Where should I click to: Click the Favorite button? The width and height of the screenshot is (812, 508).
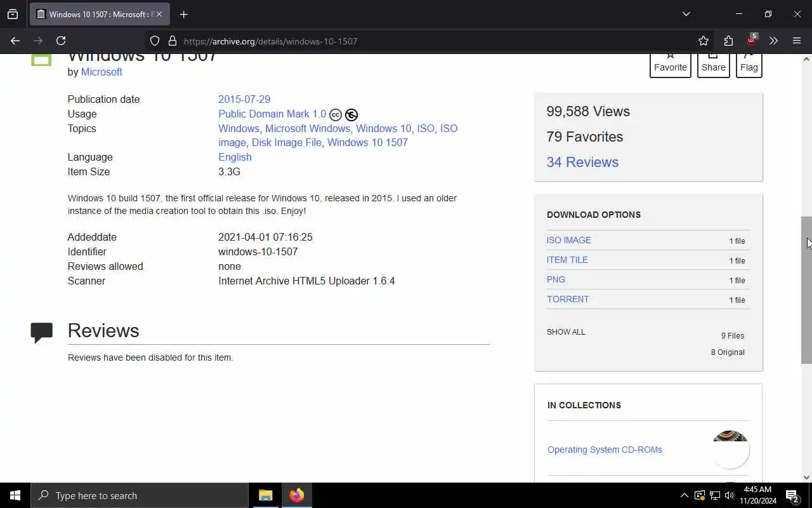click(671, 65)
